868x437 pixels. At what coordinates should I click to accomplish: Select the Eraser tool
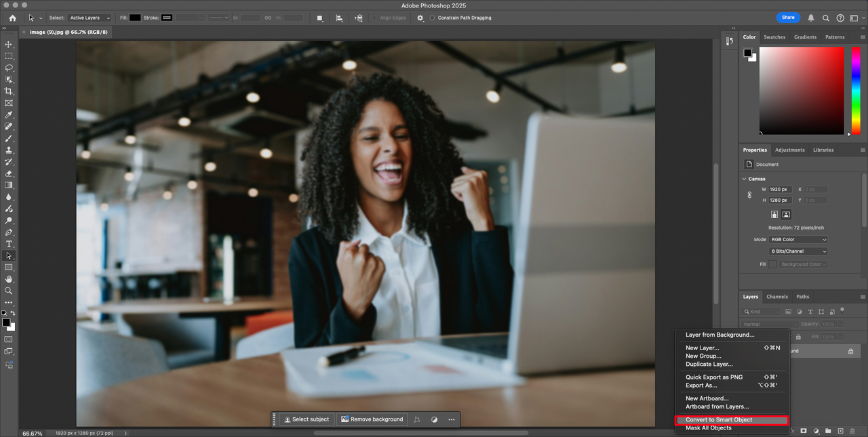(x=9, y=173)
